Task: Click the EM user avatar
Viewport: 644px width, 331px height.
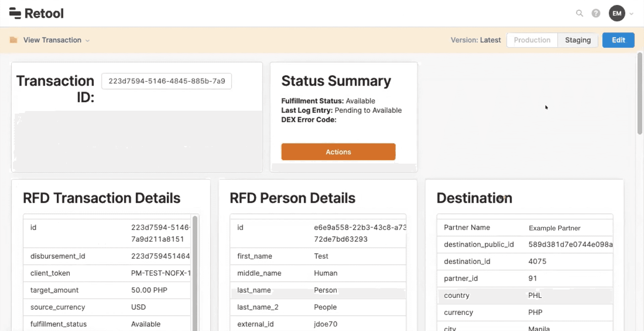Action: tap(616, 13)
